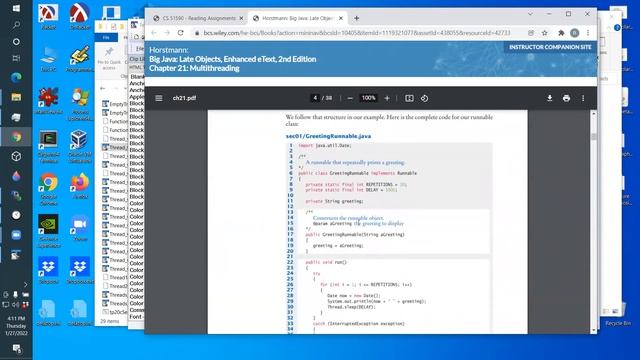Open Google Chrome desktop shortcut
The height and width of the screenshot is (360, 640).
[49, 189]
